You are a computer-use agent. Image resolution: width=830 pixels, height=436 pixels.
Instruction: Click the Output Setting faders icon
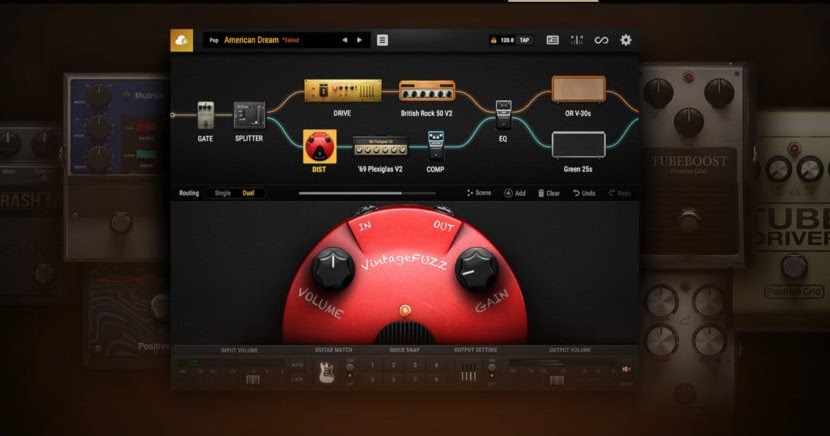pos(468,371)
